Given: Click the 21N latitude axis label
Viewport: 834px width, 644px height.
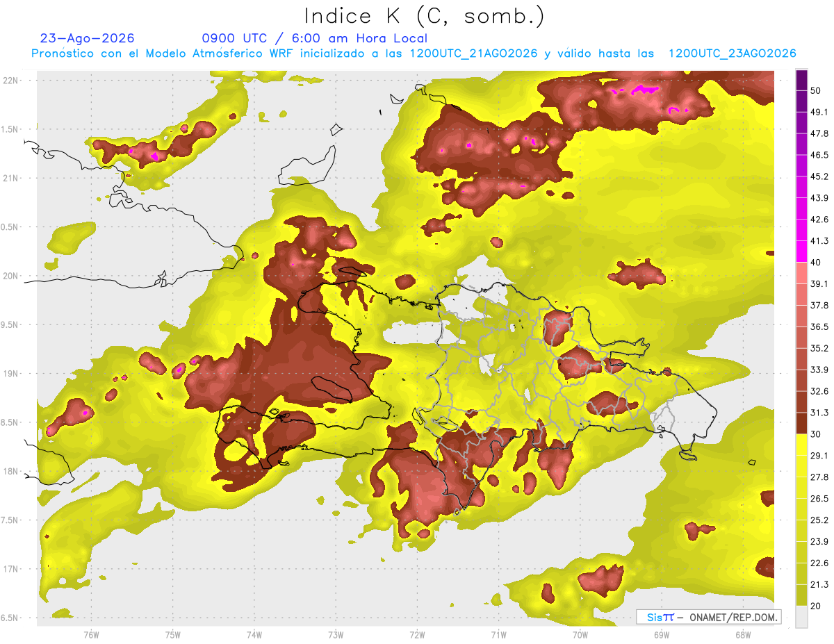Looking at the screenshot, I should click(x=10, y=178).
